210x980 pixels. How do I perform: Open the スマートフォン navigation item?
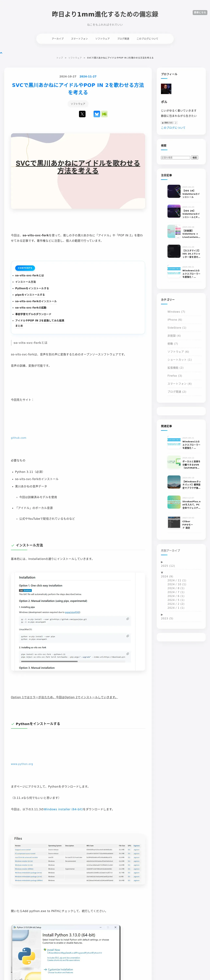(79, 39)
